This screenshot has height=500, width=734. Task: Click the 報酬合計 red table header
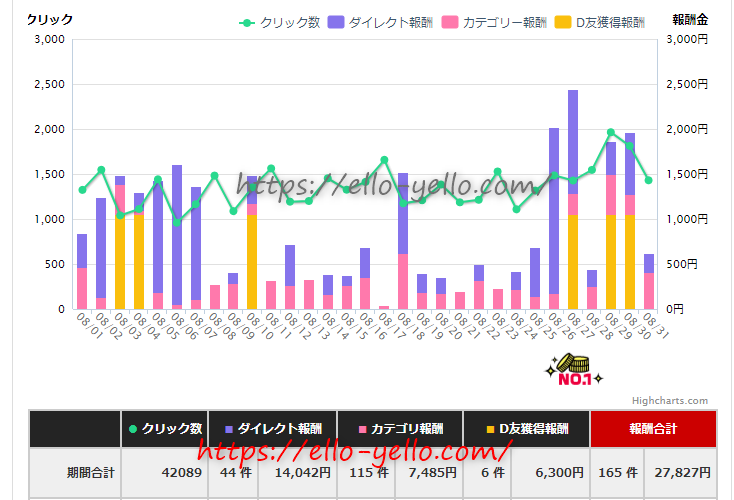point(653,428)
